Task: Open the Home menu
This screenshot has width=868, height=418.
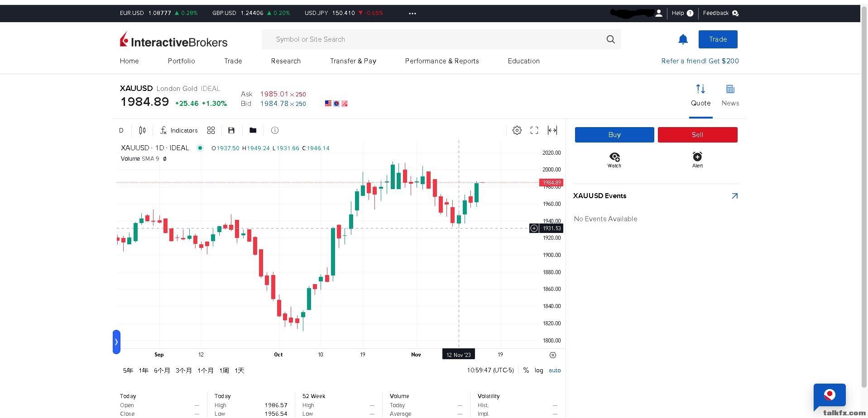Action: [x=129, y=61]
